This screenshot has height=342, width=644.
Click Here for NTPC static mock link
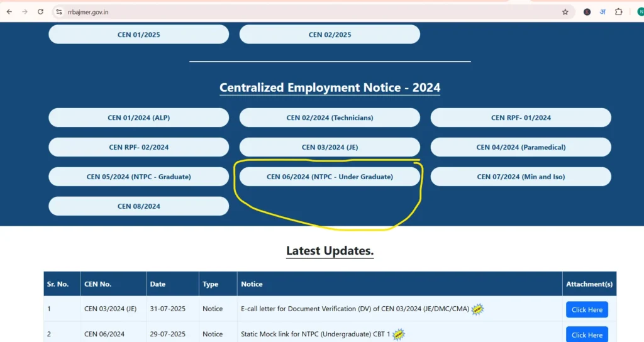587,334
